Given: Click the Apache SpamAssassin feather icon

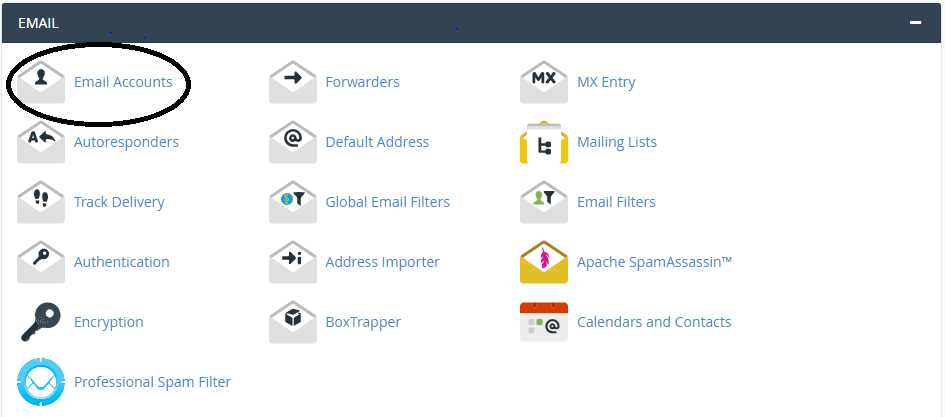Looking at the screenshot, I should point(544,262).
